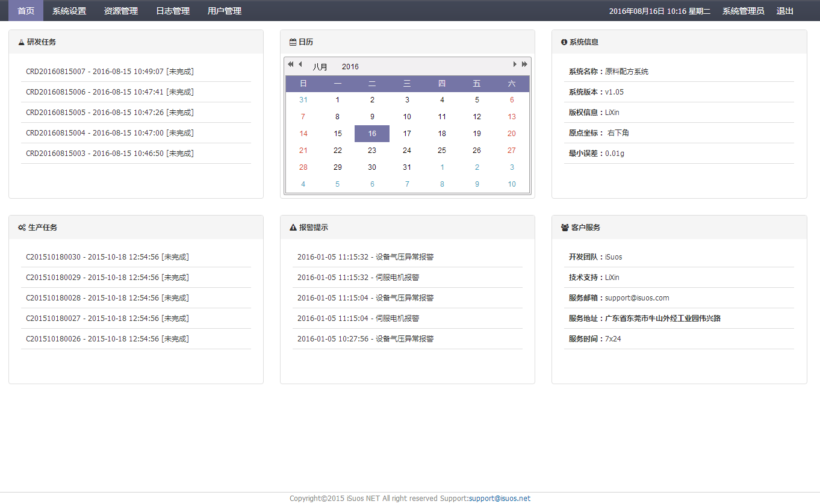Select August 29 in the calendar
820x504 pixels.
coord(338,167)
